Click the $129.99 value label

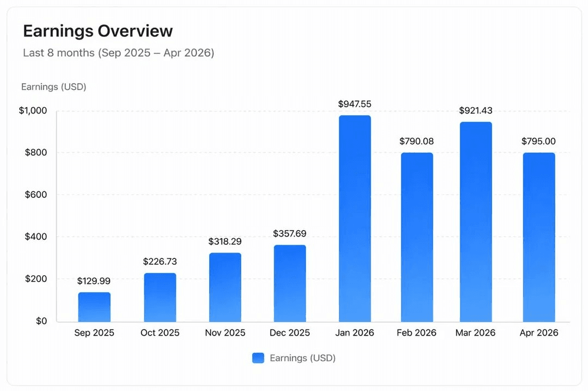[x=94, y=281]
